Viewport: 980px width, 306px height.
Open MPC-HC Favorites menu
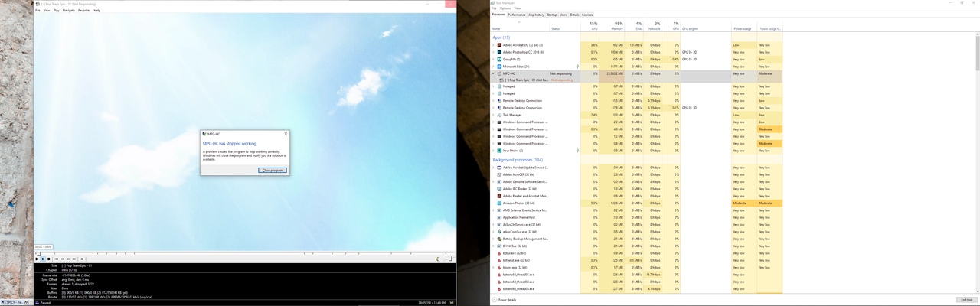84,11
